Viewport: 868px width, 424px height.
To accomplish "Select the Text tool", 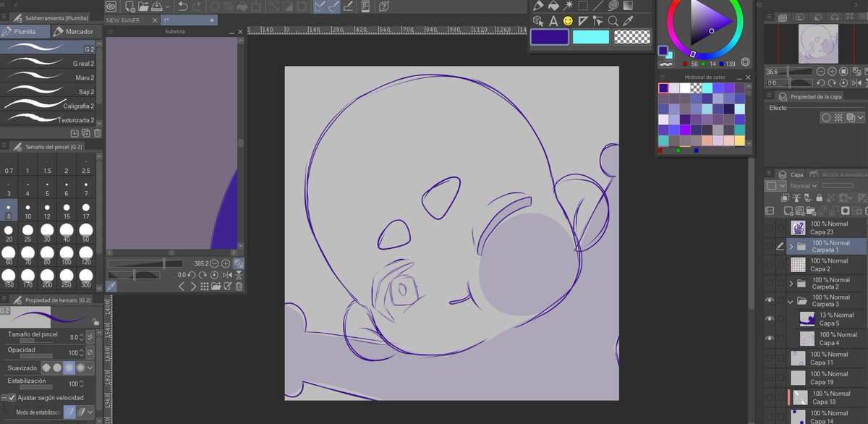I will coord(553,21).
